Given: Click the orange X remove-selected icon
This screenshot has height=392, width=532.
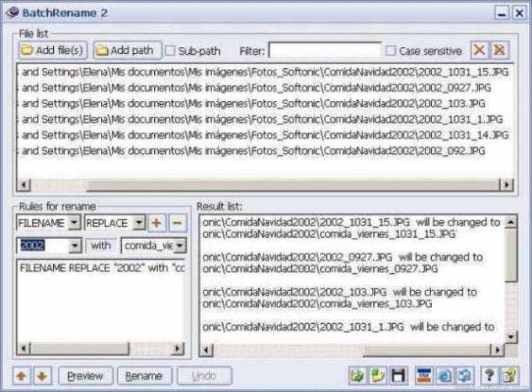Looking at the screenshot, I should [x=479, y=50].
